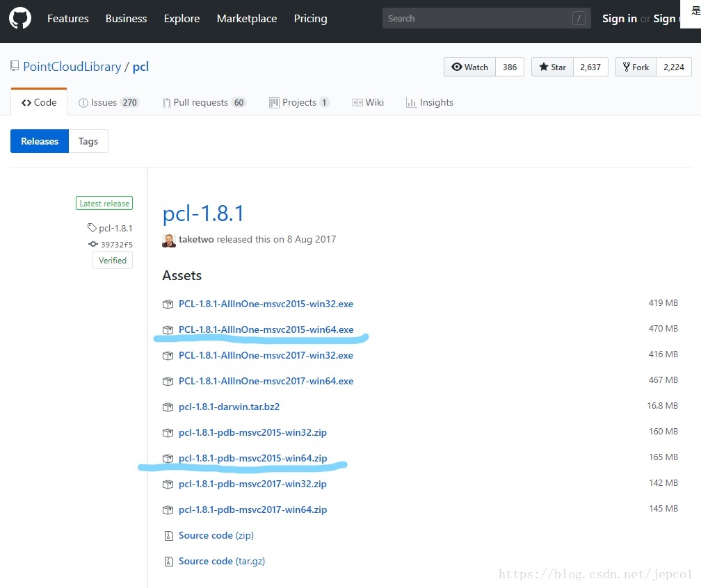Click the Verified signature badge

pyautogui.click(x=113, y=261)
